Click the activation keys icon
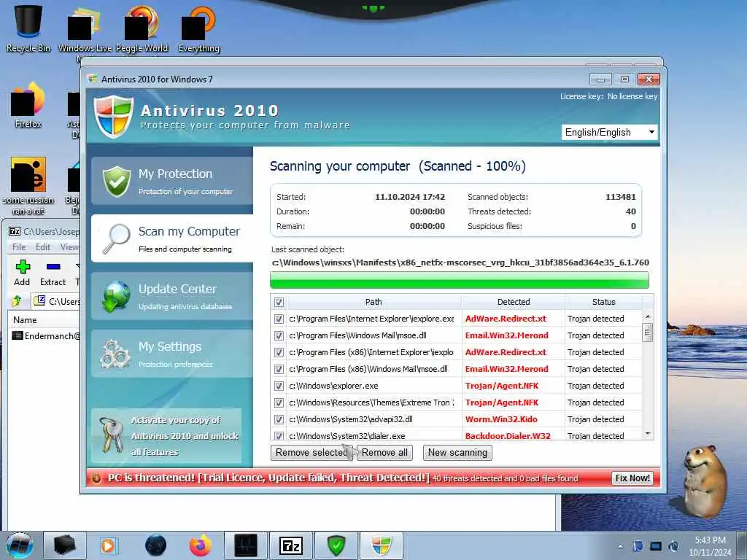Screen dimensions: 747x560 pyautogui.click(x=112, y=435)
